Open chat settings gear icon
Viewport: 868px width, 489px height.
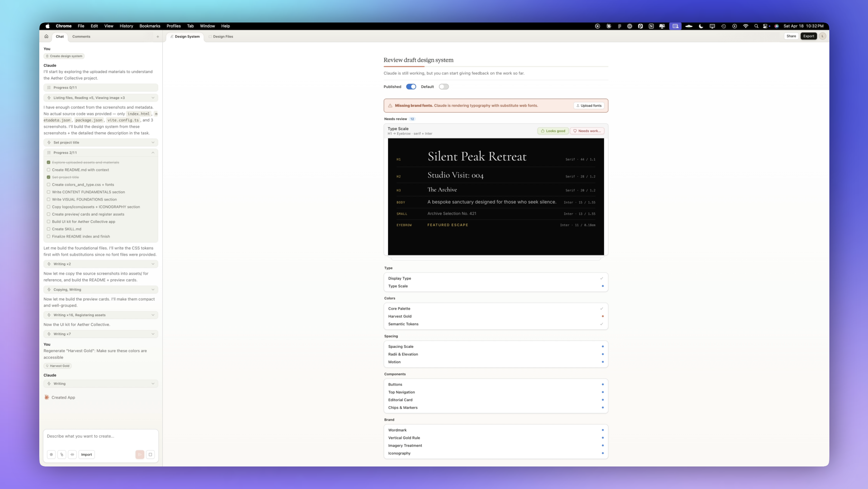(51, 454)
